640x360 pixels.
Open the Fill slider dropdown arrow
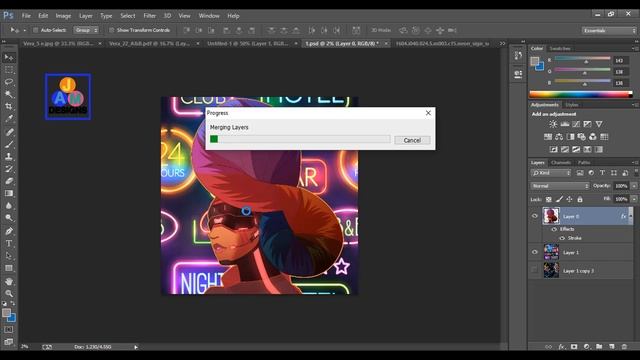(634, 199)
